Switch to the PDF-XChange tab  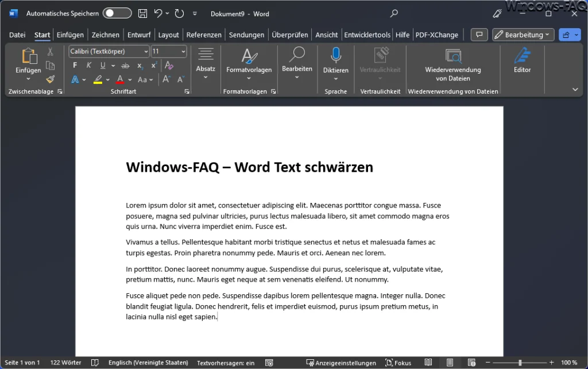(x=436, y=34)
